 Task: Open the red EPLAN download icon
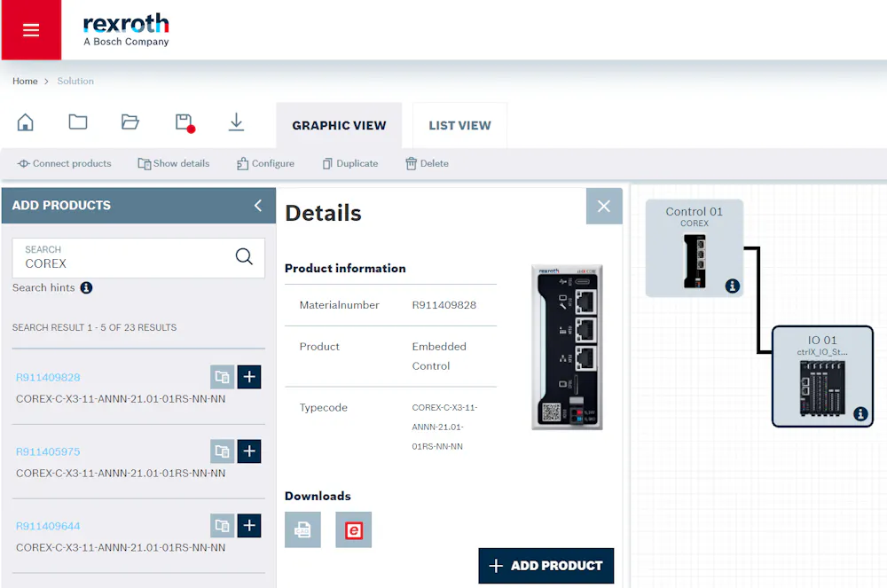tap(354, 529)
